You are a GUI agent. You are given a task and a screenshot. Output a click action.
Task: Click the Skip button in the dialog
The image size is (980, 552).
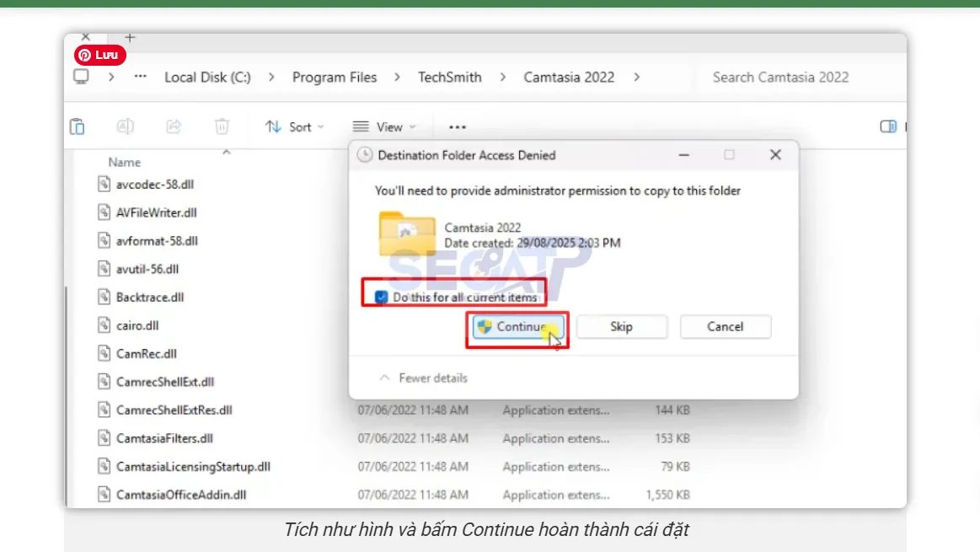[x=621, y=326]
